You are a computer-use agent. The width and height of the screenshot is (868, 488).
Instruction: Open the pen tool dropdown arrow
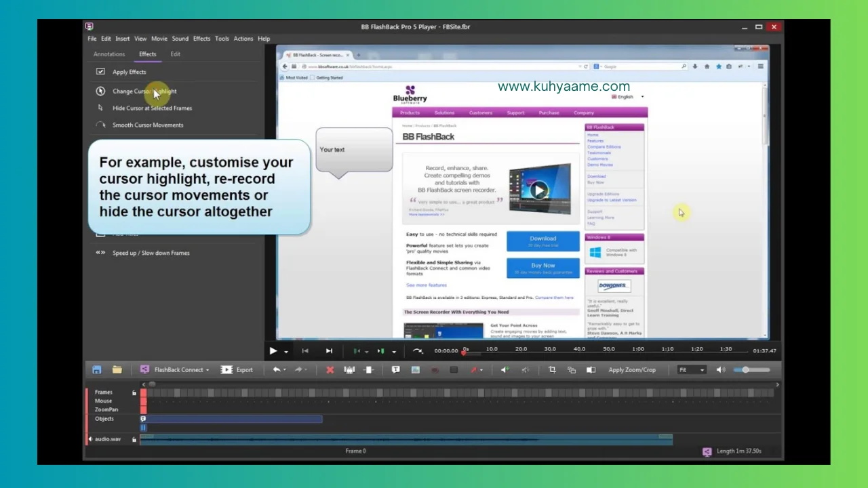click(481, 370)
